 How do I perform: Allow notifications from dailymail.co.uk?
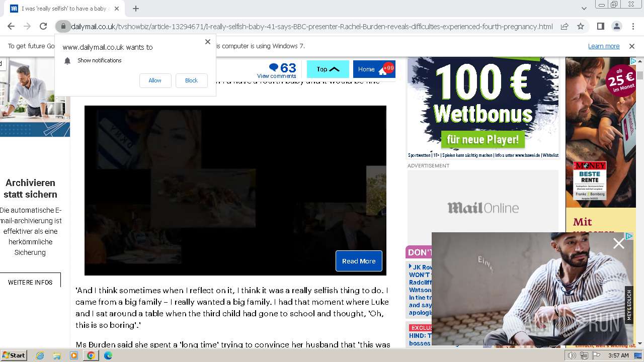coord(155,80)
